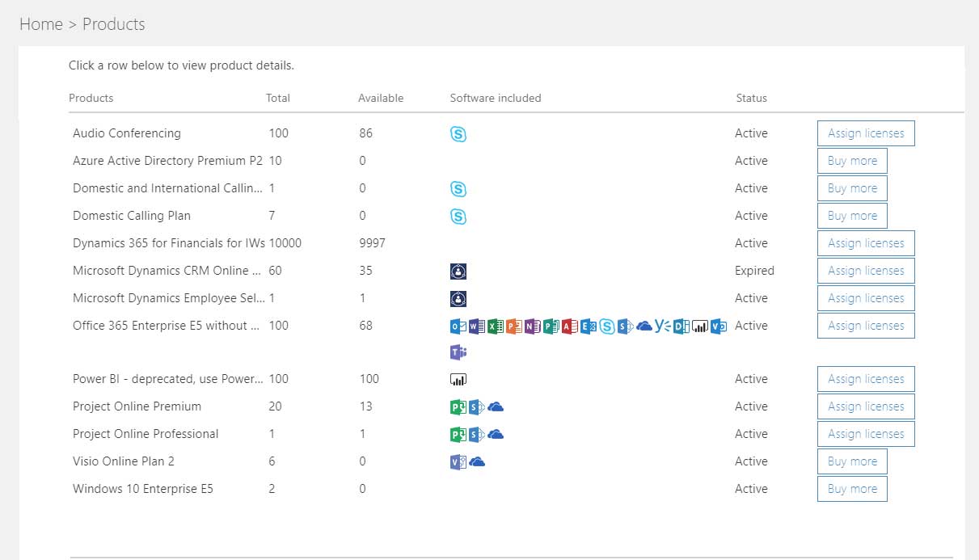Screen dimensions: 979x560
Task: Assign licenses for Project Online Premium
Action: coord(866,406)
